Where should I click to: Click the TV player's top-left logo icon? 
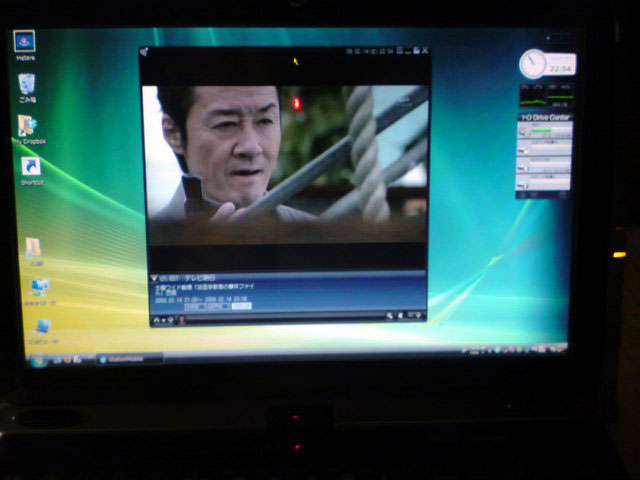pos(144,51)
